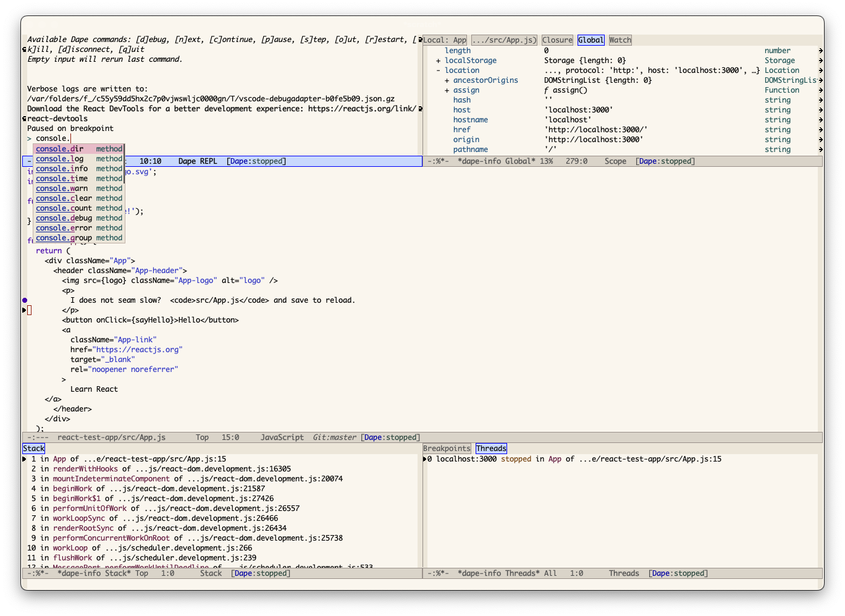Click the origin variable row name

coord(466,140)
